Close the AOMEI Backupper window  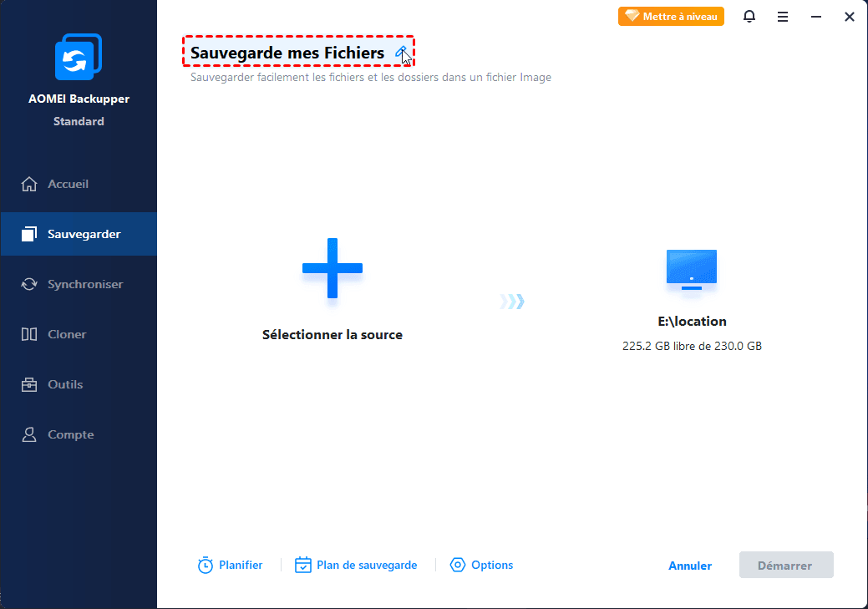[849, 17]
